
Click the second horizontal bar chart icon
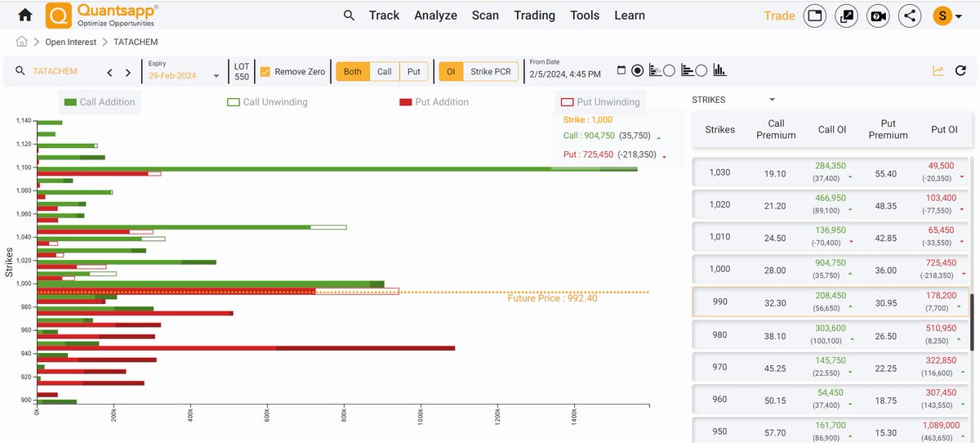click(x=688, y=71)
